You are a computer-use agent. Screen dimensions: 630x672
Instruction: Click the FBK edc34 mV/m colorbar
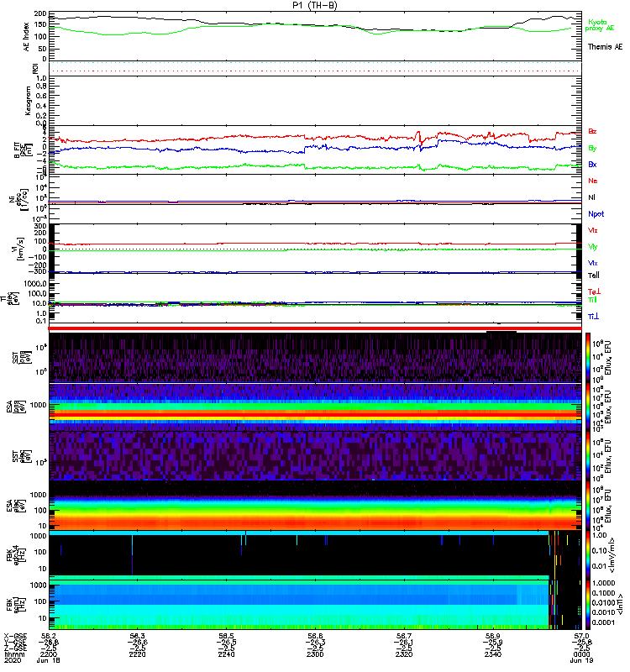click(x=588, y=554)
